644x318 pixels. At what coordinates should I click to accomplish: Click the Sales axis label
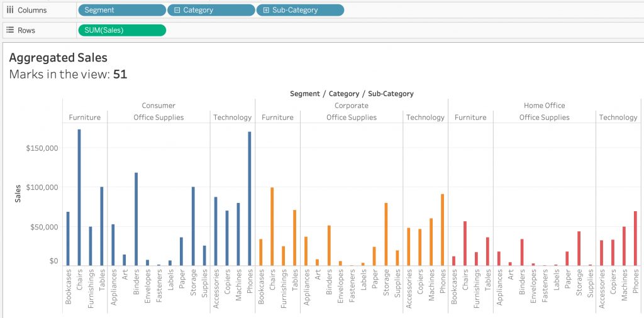(18, 195)
